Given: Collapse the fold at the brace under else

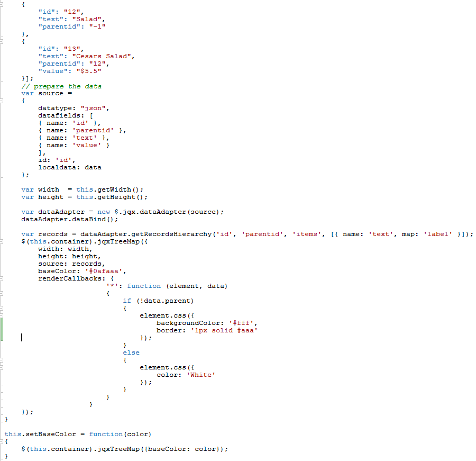Looking at the screenshot, I should (x=1, y=360).
